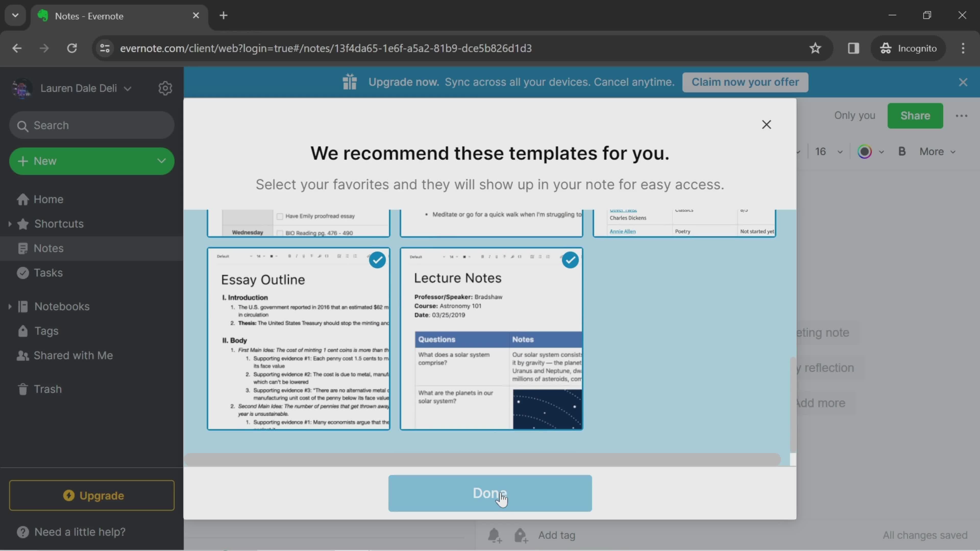Click the Done button to confirm

coord(490,493)
